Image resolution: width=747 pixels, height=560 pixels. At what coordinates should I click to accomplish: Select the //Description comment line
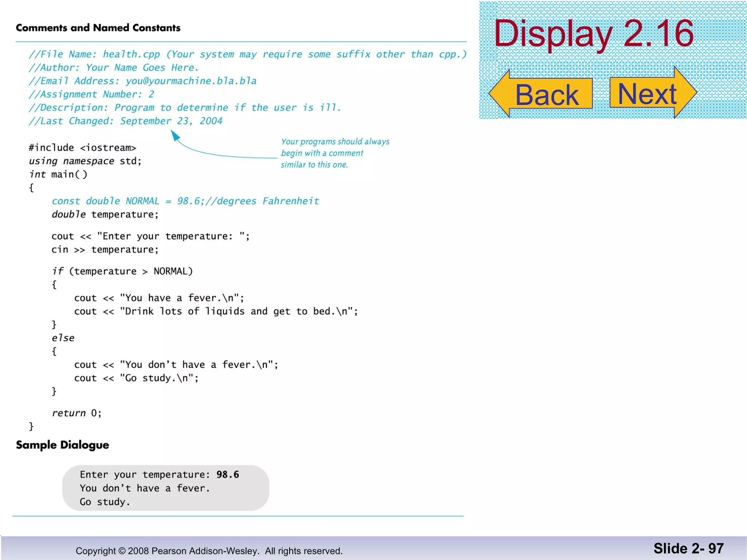pos(185,108)
